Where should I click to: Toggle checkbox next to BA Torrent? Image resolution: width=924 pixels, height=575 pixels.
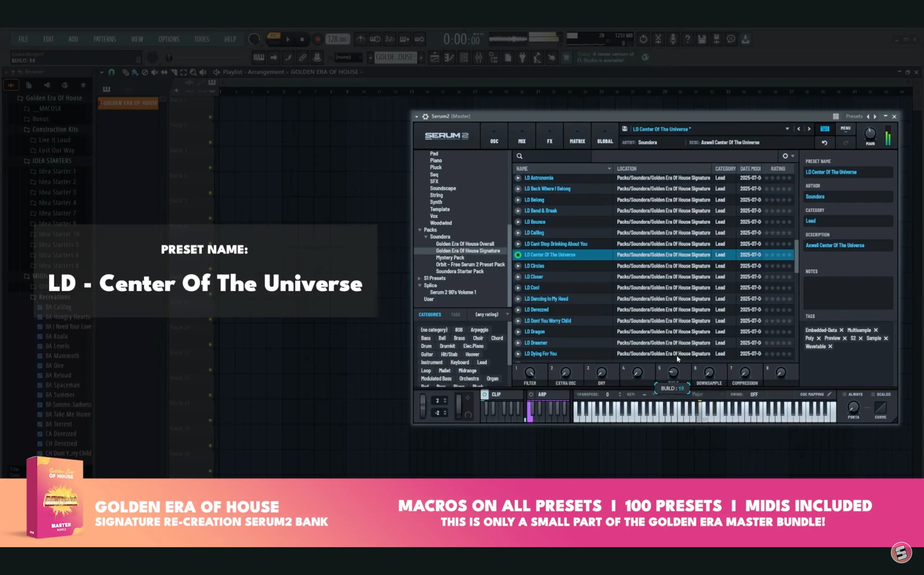tap(40, 424)
